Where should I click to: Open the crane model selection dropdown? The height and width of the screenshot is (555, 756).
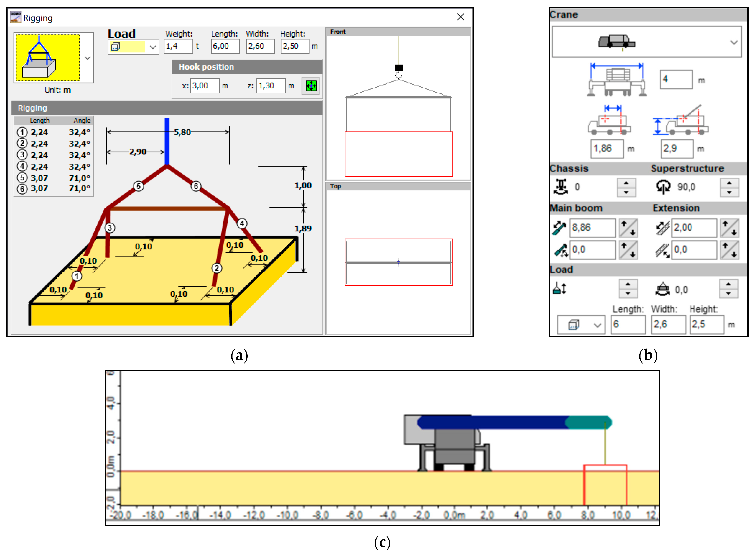click(734, 42)
